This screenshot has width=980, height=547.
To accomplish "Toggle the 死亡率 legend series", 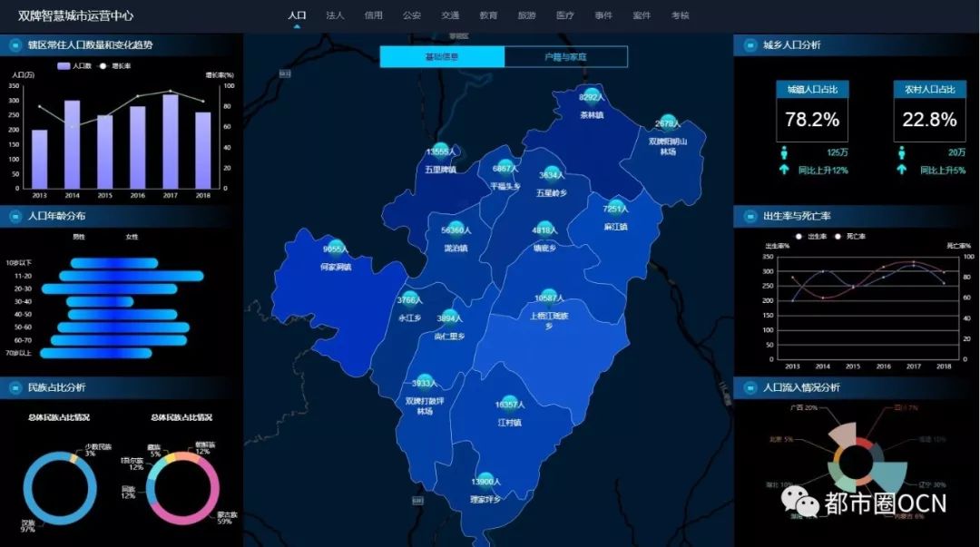I will tap(849, 236).
